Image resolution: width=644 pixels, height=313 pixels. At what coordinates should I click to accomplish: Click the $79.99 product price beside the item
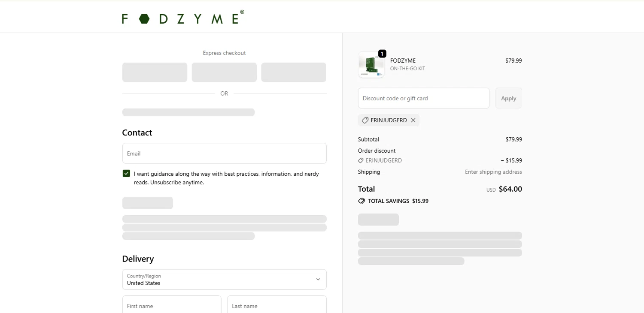513,60
